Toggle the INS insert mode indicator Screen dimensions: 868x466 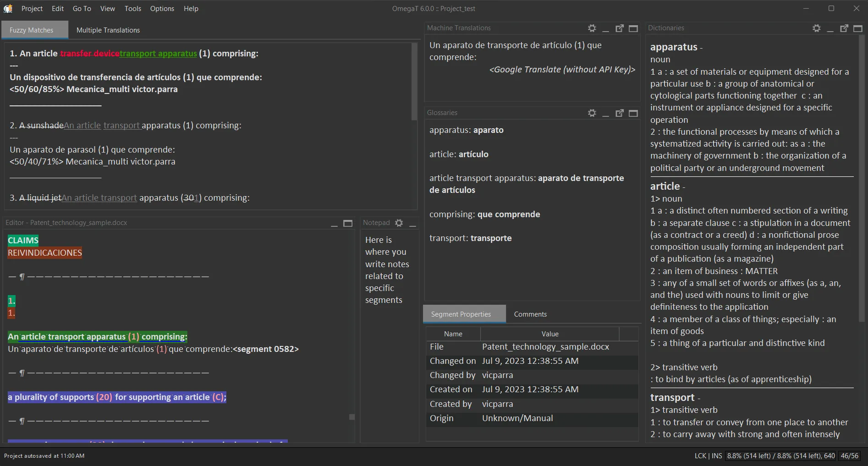pyautogui.click(x=716, y=455)
